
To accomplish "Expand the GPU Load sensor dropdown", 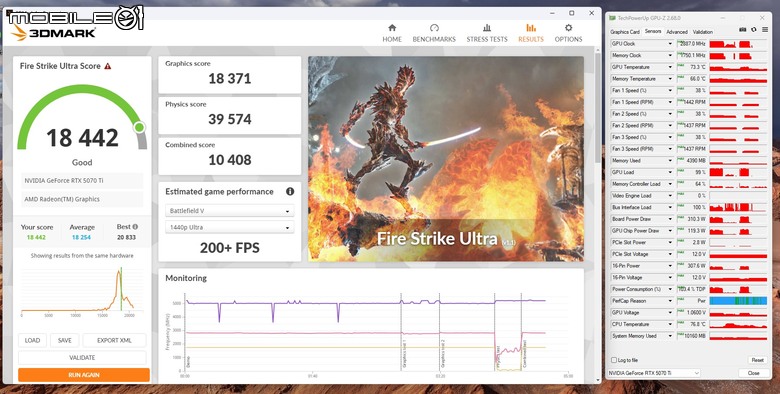I will click(x=670, y=172).
